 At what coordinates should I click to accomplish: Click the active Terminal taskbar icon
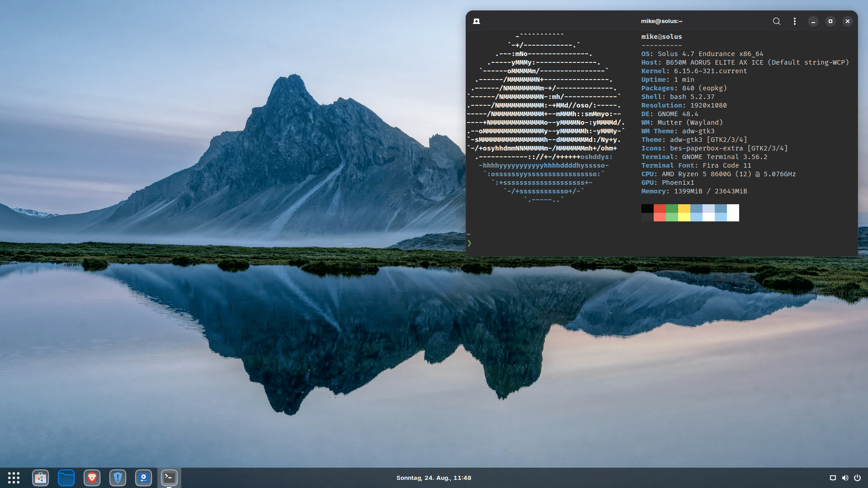[x=169, y=478]
